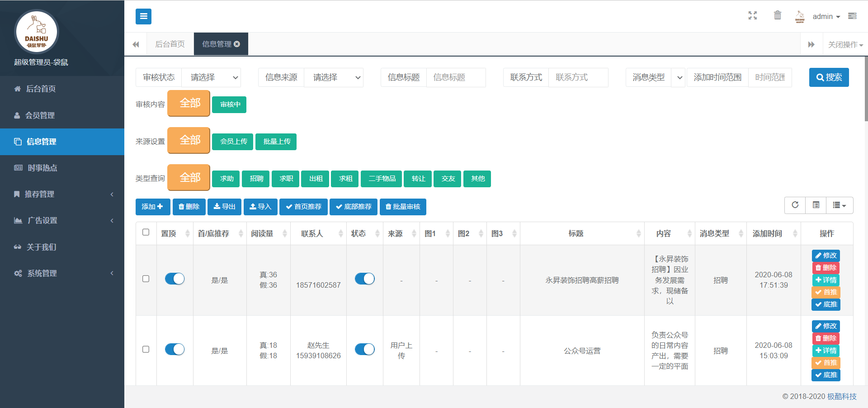Click the 首页推荐 toolbar button

click(x=303, y=207)
